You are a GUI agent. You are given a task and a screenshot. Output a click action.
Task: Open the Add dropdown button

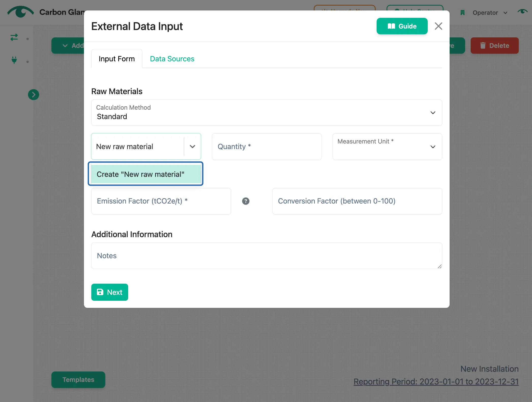pyautogui.click(x=68, y=46)
